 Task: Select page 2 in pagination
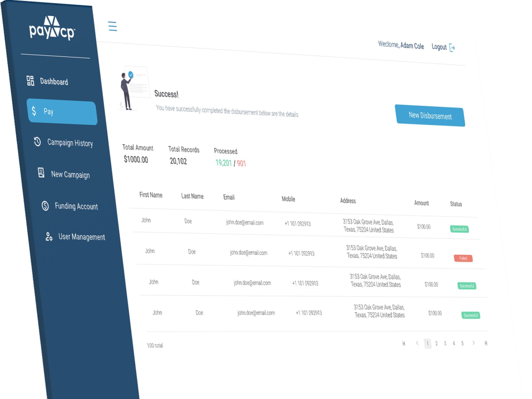click(436, 343)
